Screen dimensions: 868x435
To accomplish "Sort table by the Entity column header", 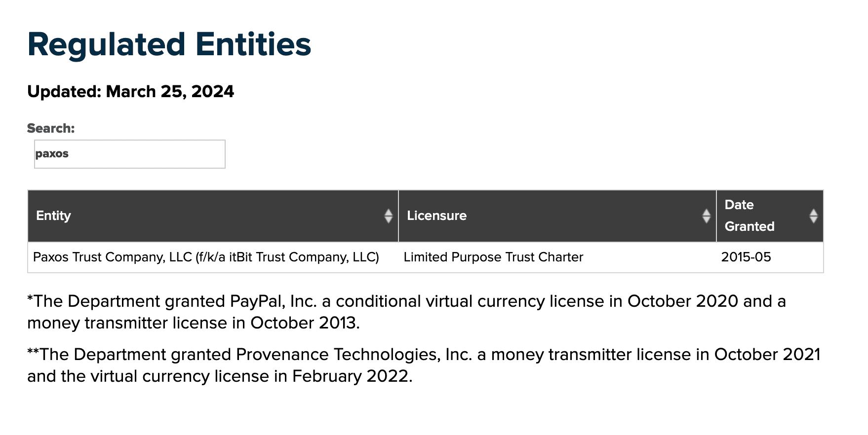I will click(x=54, y=216).
